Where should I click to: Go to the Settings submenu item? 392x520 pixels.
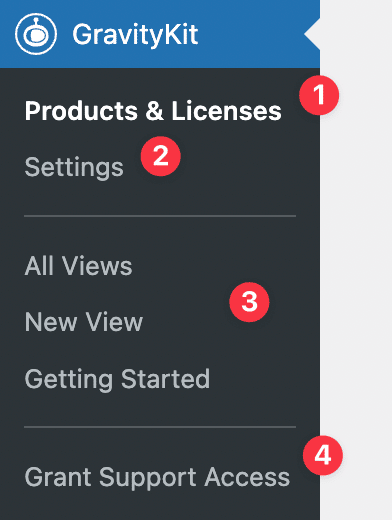[x=74, y=167]
